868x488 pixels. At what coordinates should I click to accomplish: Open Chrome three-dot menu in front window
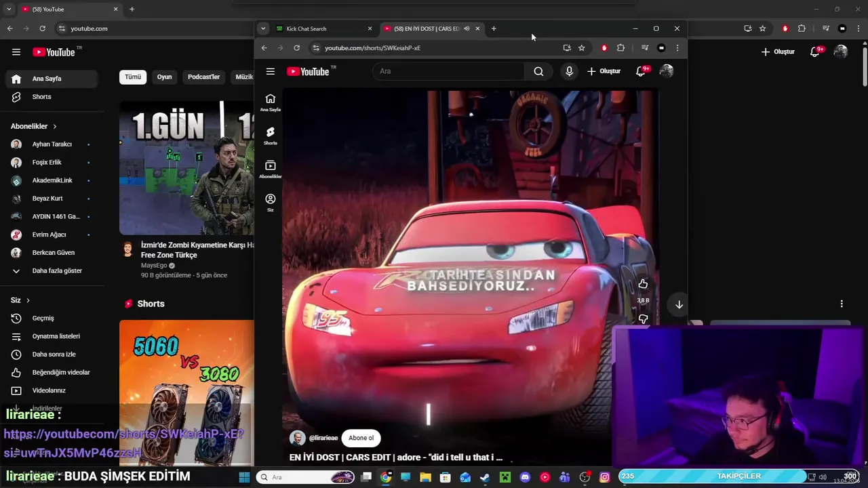[x=677, y=47]
